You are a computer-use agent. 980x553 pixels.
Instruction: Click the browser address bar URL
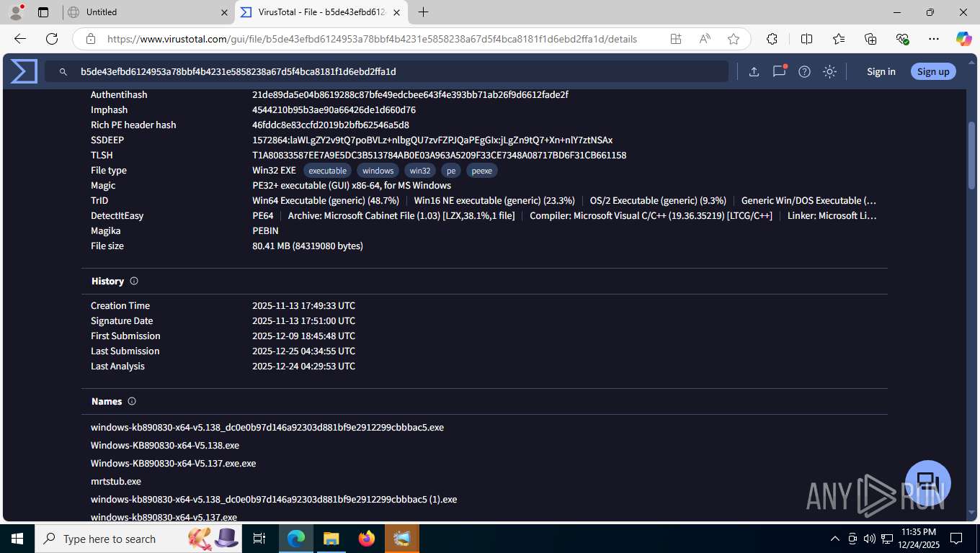[x=372, y=39]
